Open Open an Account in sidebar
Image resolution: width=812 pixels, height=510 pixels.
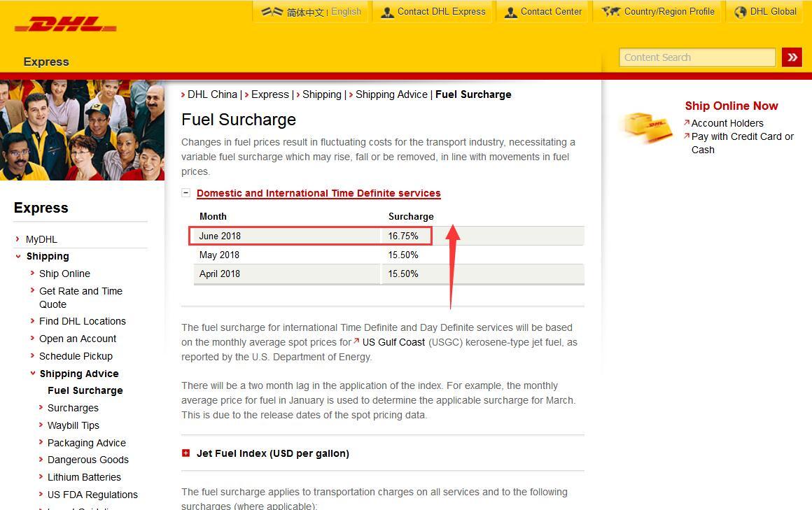tap(78, 339)
